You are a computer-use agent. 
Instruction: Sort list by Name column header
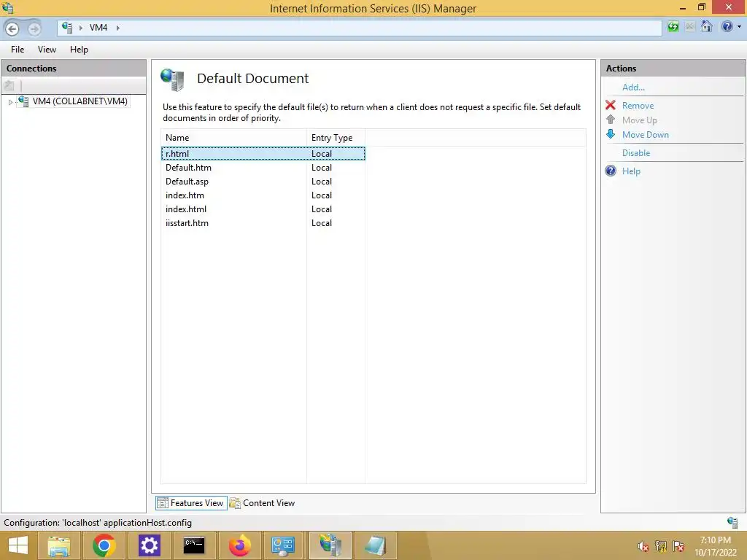[x=233, y=138]
